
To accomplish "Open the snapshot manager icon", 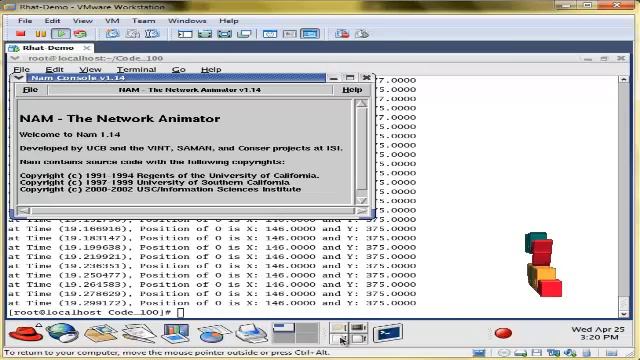I will pos(152,34).
